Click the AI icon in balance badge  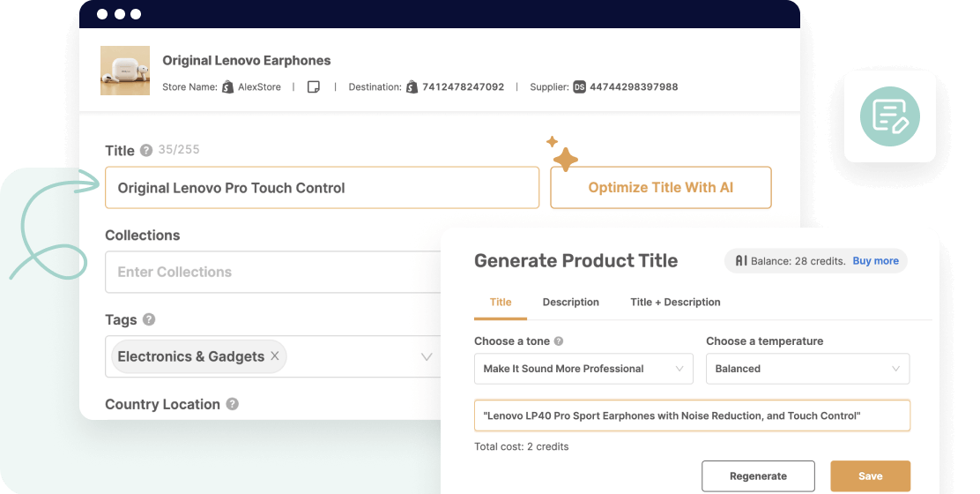(741, 261)
